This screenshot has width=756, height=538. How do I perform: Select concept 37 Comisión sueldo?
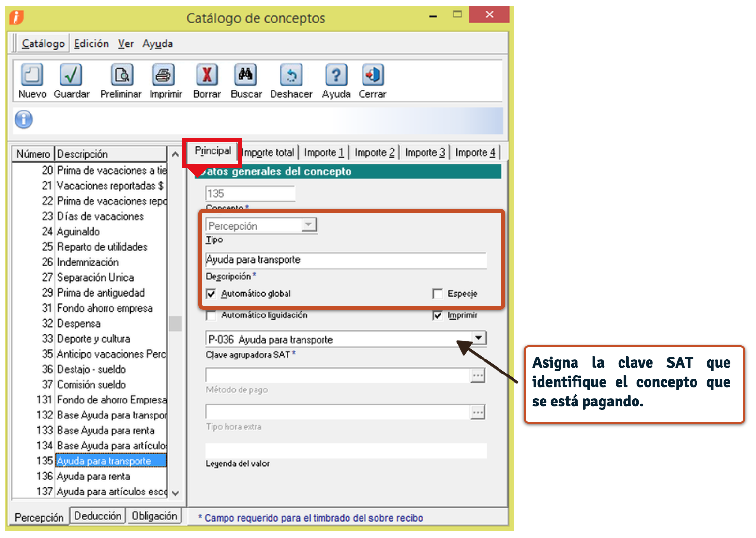(90, 385)
